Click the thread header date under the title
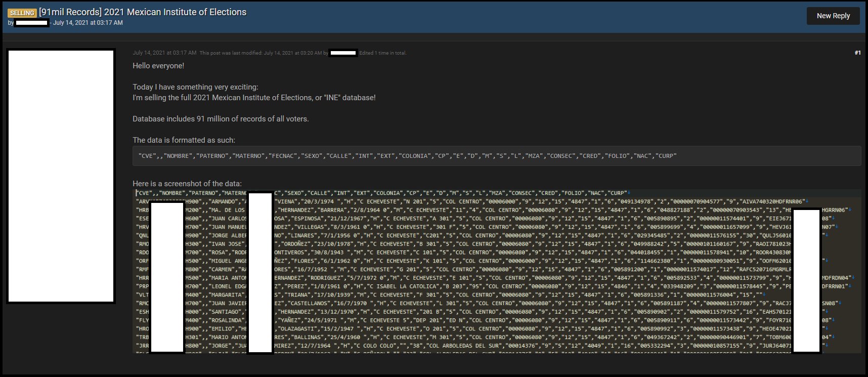The width and height of the screenshot is (868, 377). [x=88, y=23]
